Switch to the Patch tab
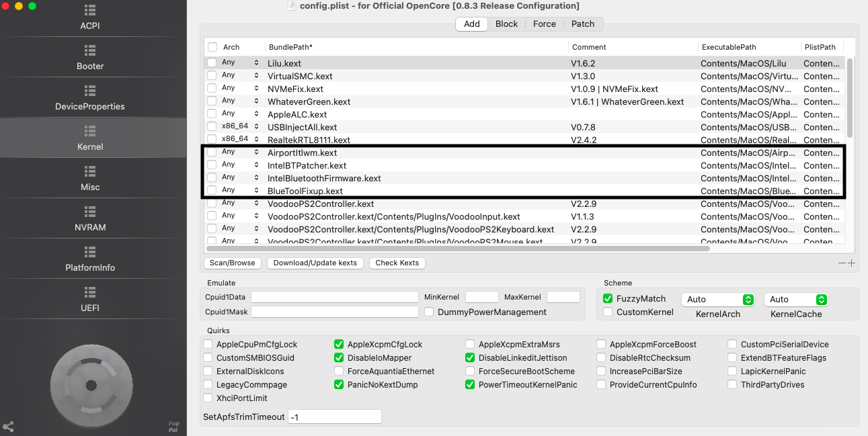The image size is (868, 436). 583,24
